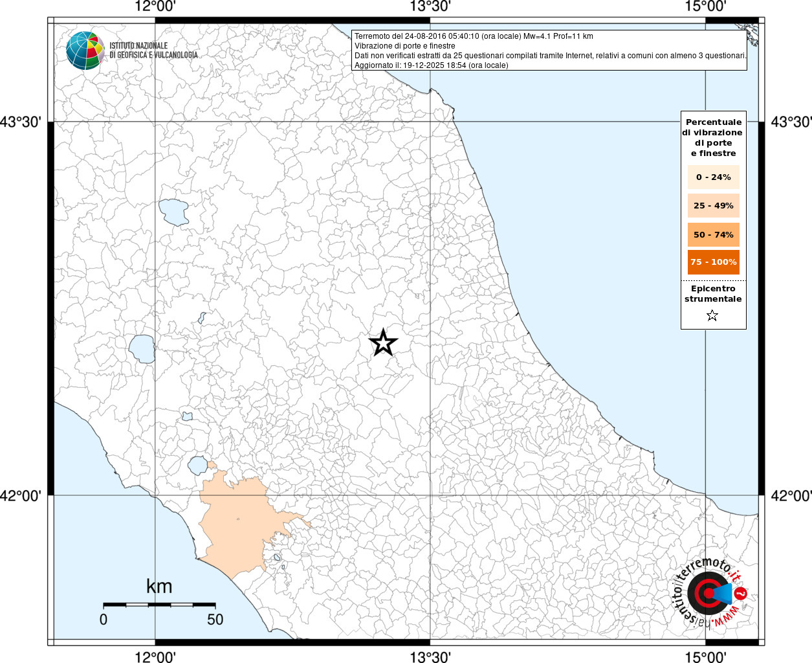Click the black-and-white scale bar
Viewport: 812px width, 663px height.
(x=159, y=605)
